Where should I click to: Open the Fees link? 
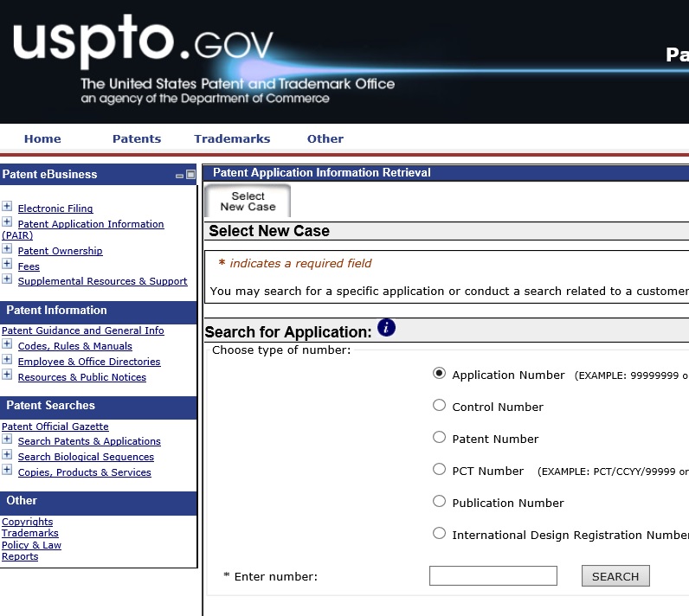click(x=29, y=266)
